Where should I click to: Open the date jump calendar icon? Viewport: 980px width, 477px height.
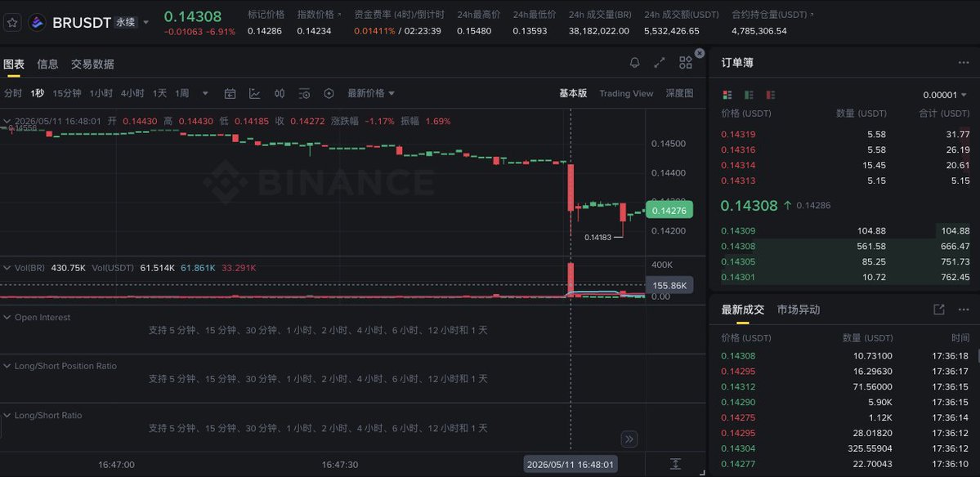(230, 94)
